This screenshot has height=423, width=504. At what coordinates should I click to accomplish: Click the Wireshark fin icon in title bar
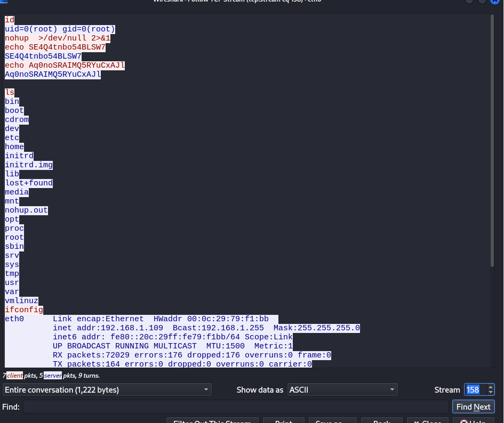coord(4,1)
